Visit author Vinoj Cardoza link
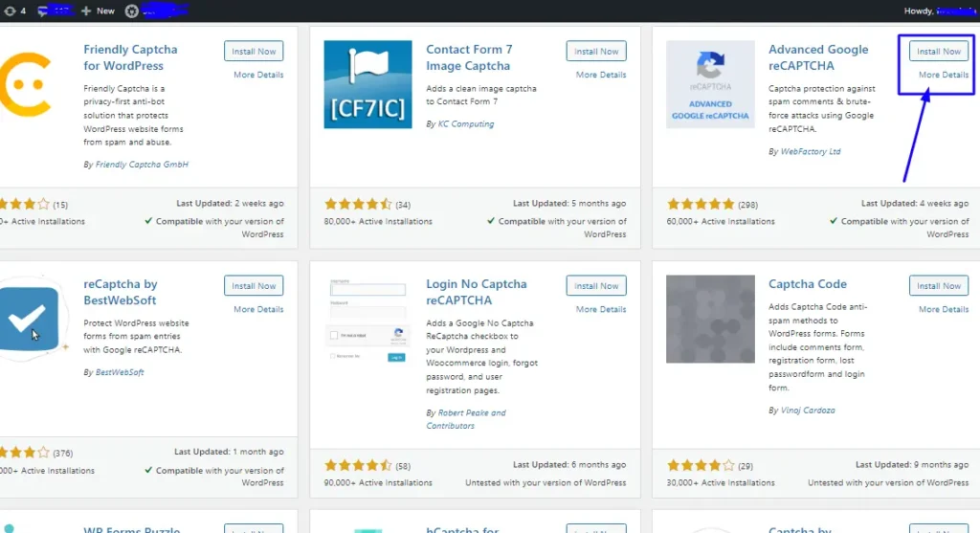The width and height of the screenshot is (980, 533). pos(808,411)
